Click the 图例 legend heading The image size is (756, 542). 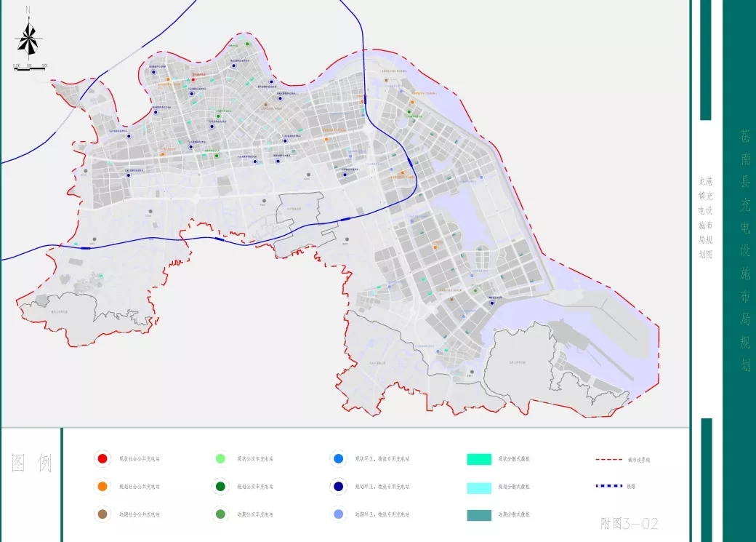pos(31,463)
